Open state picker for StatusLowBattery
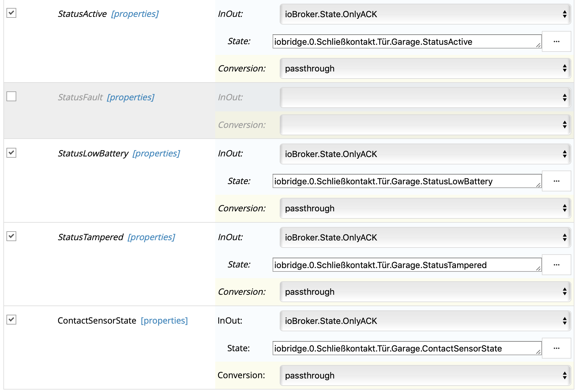This screenshot has height=392, width=579. [556, 181]
